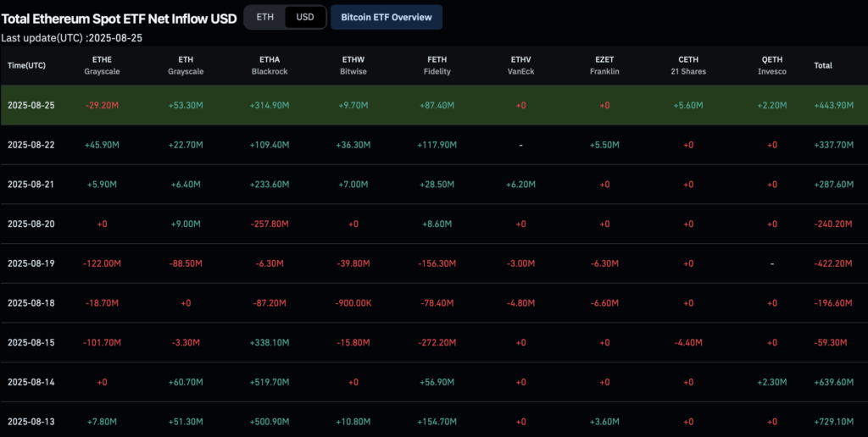Click the ETHE Grayscale column header
This screenshot has width=868, height=437.
[102, 65]
